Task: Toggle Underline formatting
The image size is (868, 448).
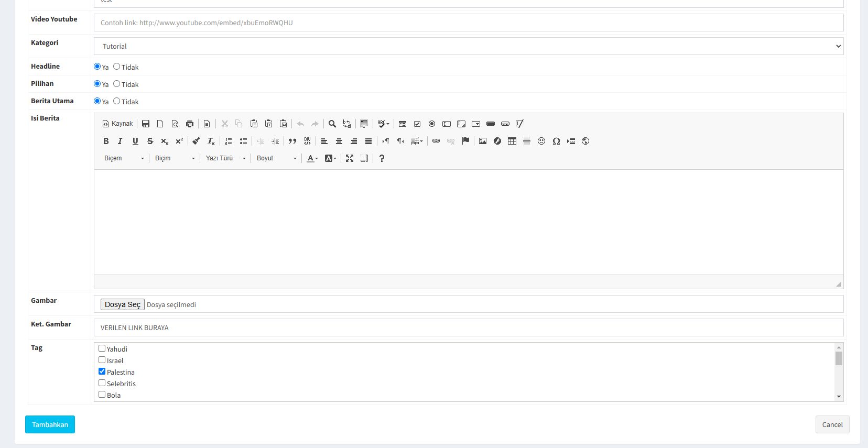Action: [x=135, y=141]
